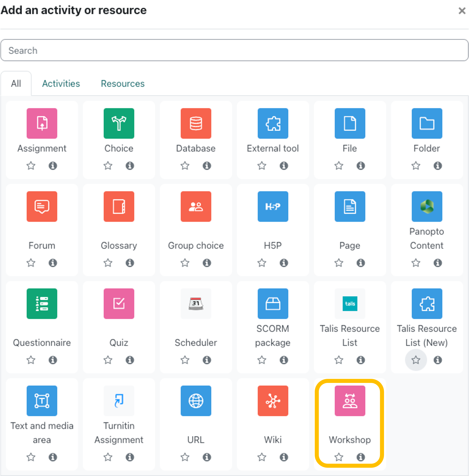Show info for the Folder resource
This screenshot has height=476, width=469.
(x=437, y=165)
